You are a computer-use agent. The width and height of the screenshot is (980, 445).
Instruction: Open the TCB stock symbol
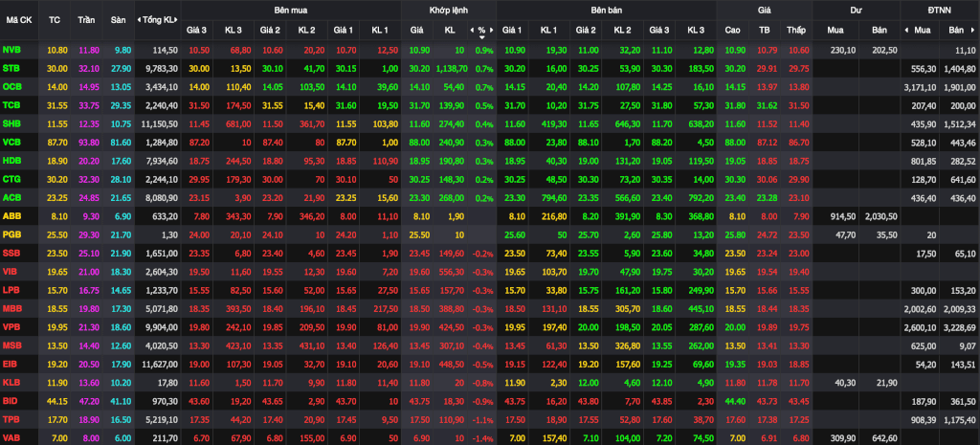click(11, 105)
